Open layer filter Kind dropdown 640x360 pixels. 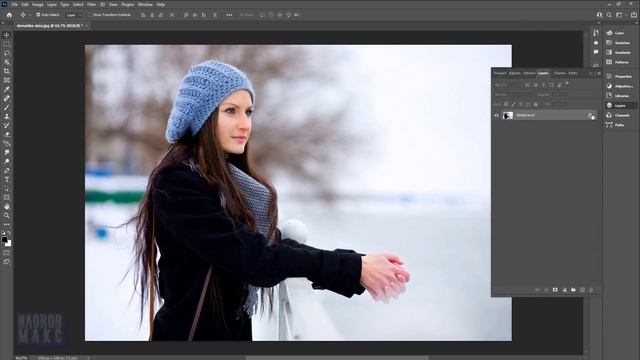coord(508,85)
